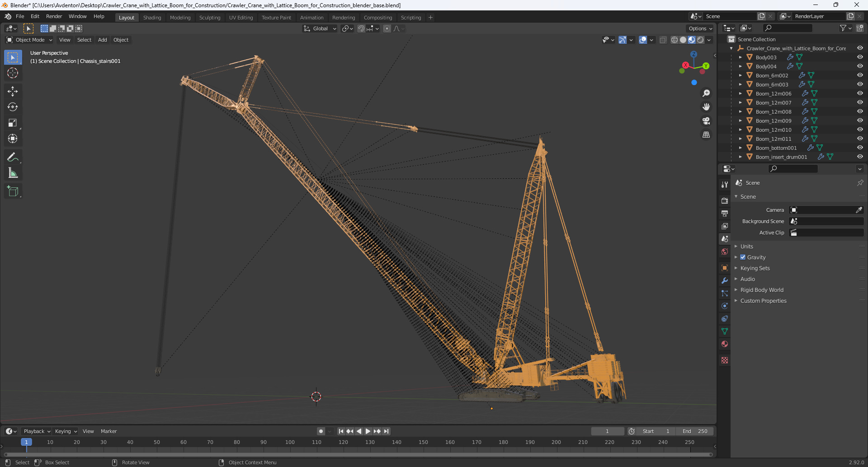Toggle proportional editing button
868x467 pixels.
tap(387, 29)
